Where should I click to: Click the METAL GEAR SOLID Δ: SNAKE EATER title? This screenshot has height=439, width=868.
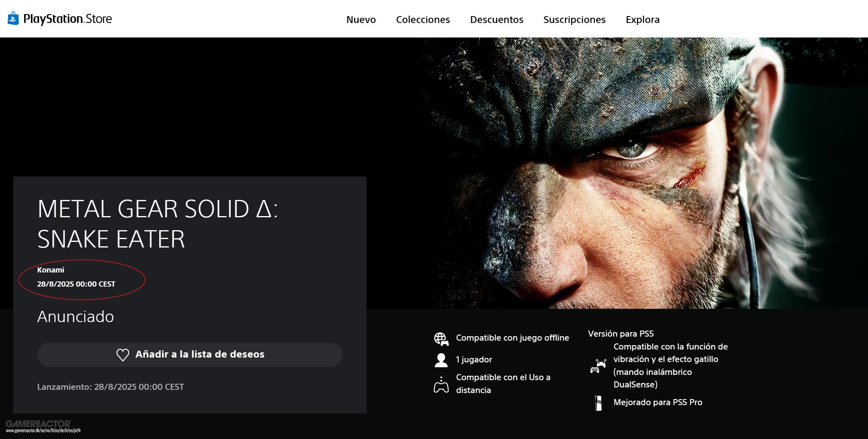point(157,224)
